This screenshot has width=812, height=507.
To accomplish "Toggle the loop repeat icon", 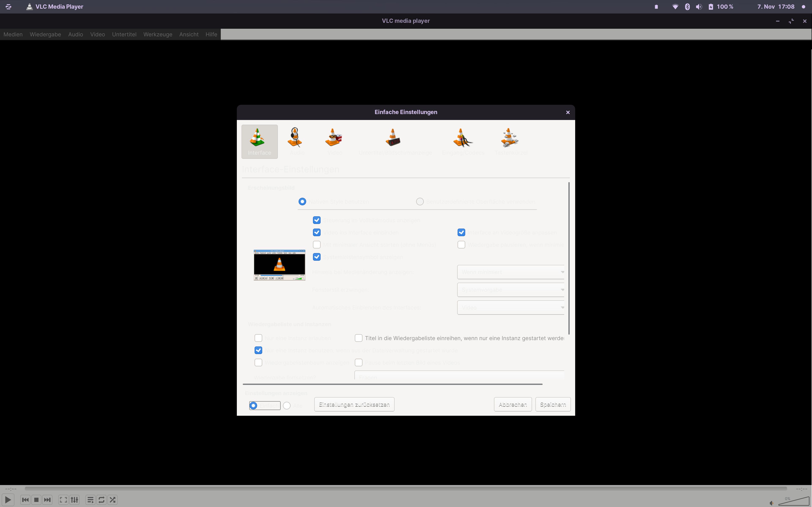I will 101,500.
